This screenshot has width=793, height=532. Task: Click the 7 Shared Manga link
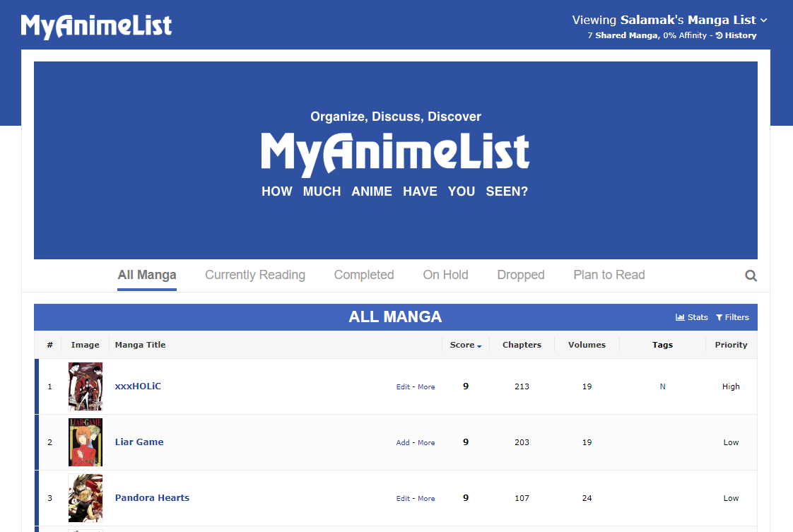[x=623, y=35]
